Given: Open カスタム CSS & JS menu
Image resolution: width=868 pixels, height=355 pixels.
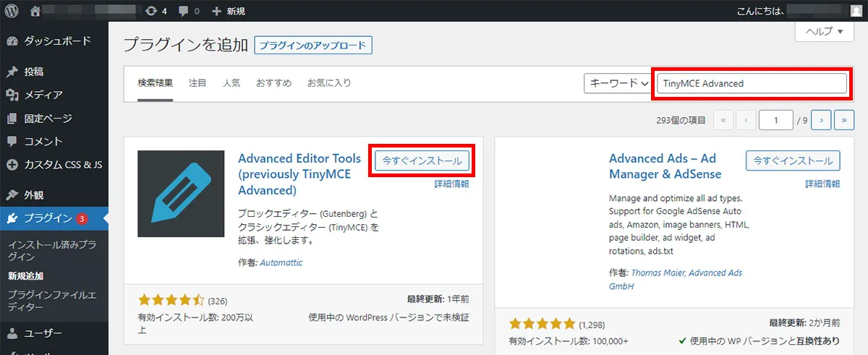Looking at the screenshot, I should [54, 164].
